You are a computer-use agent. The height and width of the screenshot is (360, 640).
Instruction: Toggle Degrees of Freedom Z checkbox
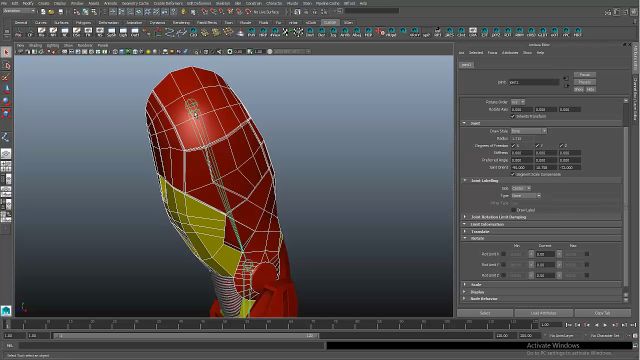(x=562, y=146)
